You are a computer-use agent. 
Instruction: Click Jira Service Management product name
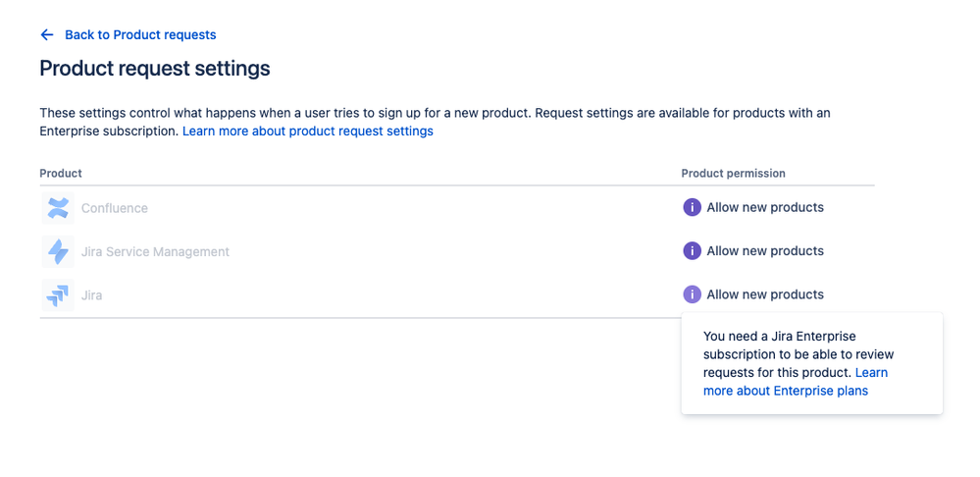[155, 251]
